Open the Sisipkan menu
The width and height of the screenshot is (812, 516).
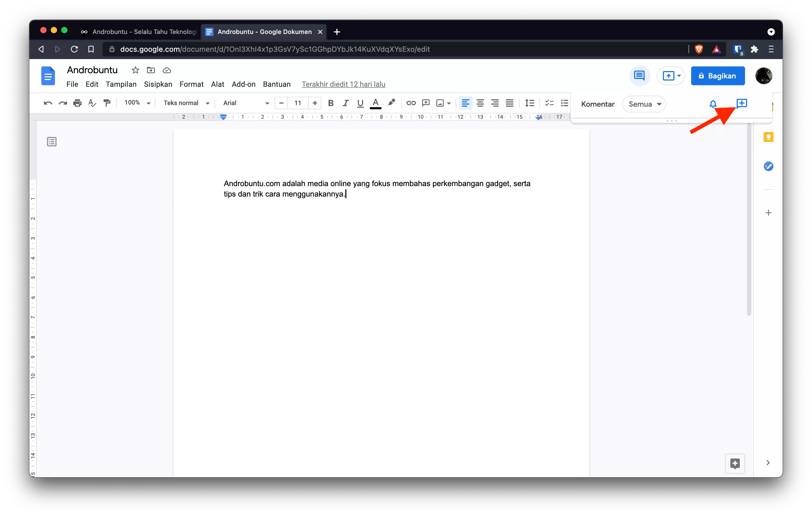(158, 84)
